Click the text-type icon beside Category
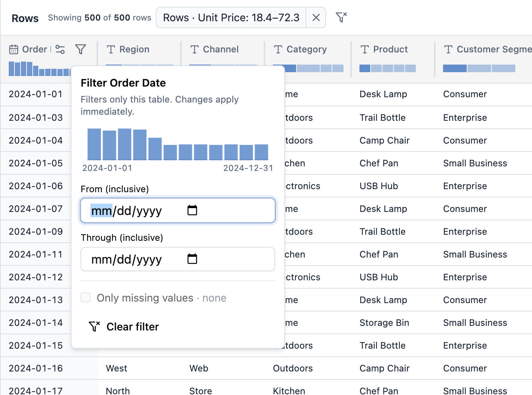532x395 pixels. 278,49
